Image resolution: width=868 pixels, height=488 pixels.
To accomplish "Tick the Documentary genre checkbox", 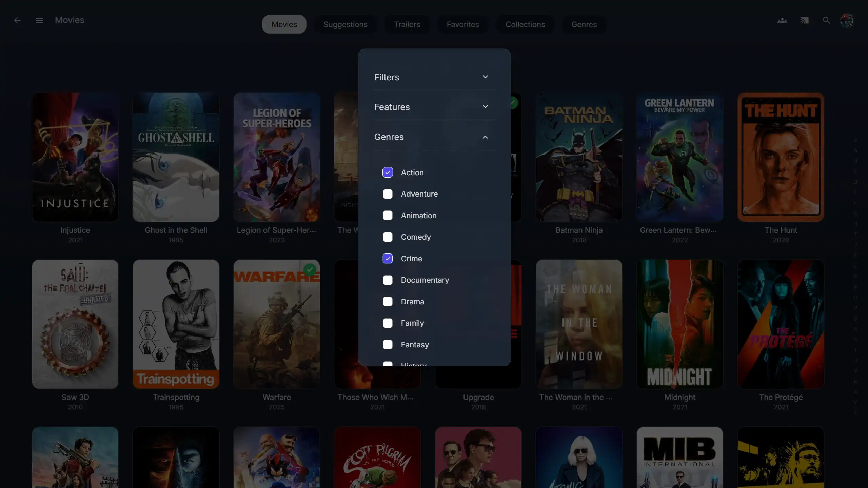I will (388, 280).
